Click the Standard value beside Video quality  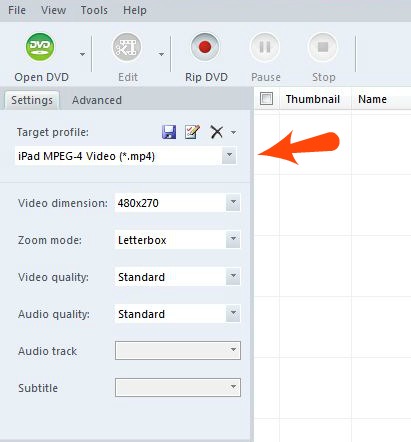tap(141, 277)
